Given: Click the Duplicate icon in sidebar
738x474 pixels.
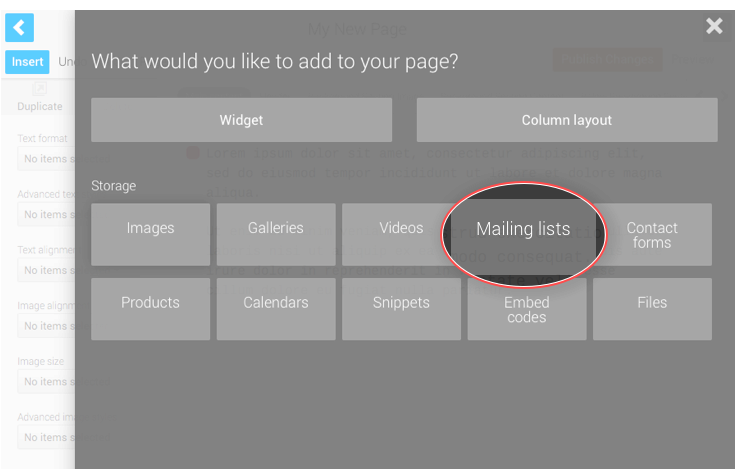Looking at the screenshot, I should [x=40, y=88].
